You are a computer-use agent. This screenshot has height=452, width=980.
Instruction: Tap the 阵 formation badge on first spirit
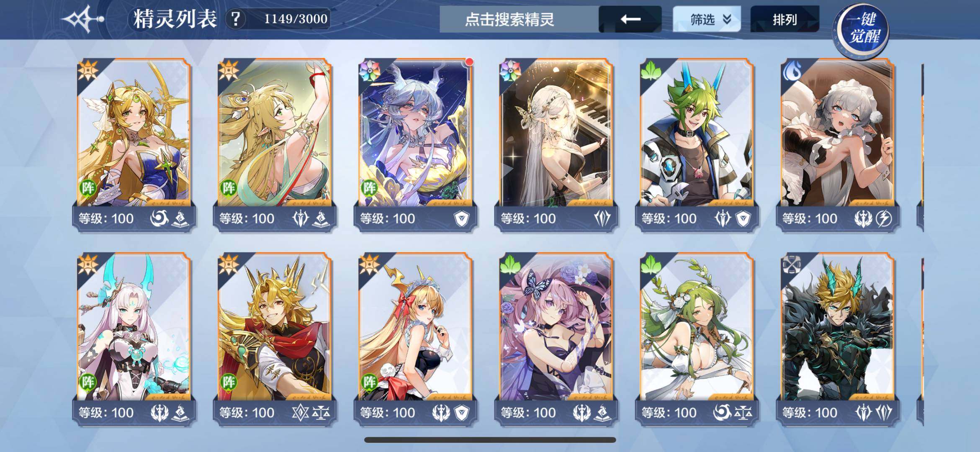coord(88,187)
